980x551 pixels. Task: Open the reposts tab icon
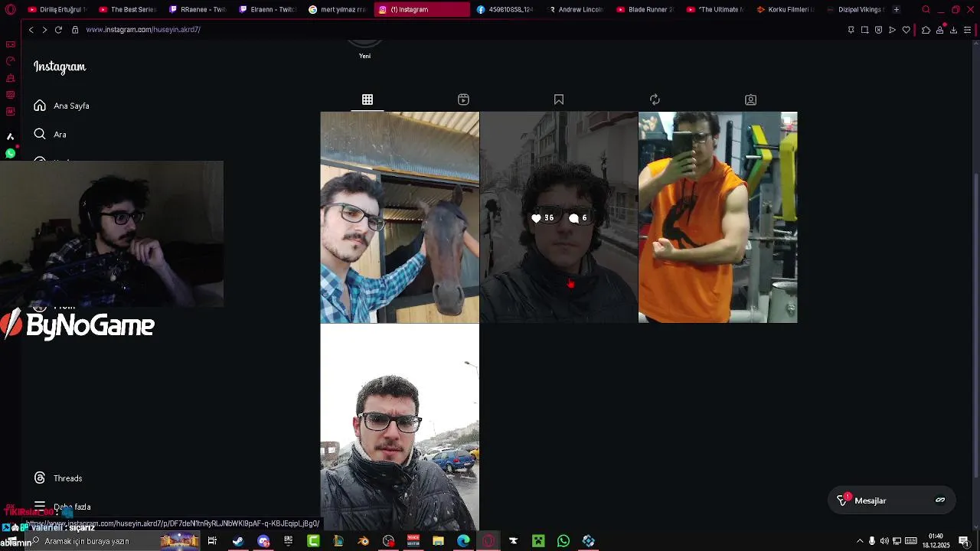click(655, 99)
